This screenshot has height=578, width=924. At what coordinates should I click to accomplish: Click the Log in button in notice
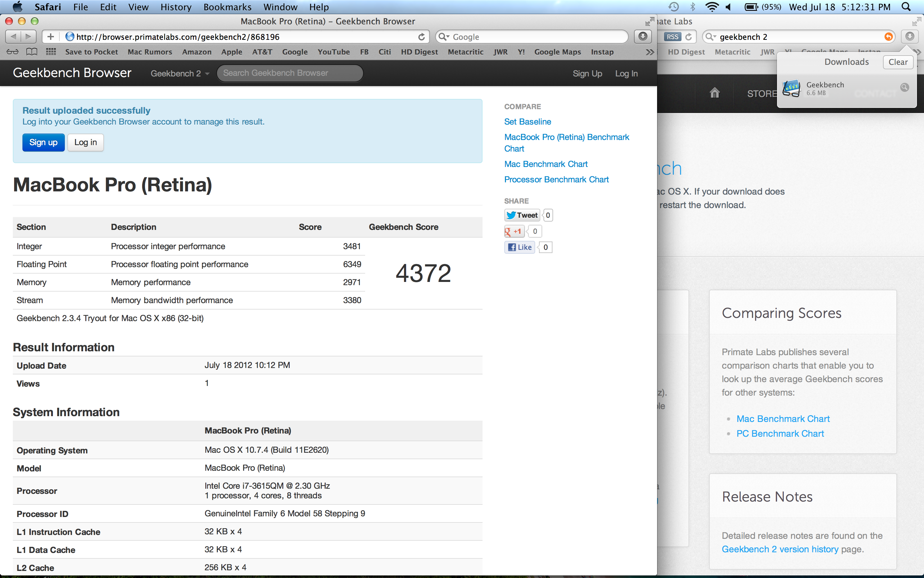(x=86, y=142)
